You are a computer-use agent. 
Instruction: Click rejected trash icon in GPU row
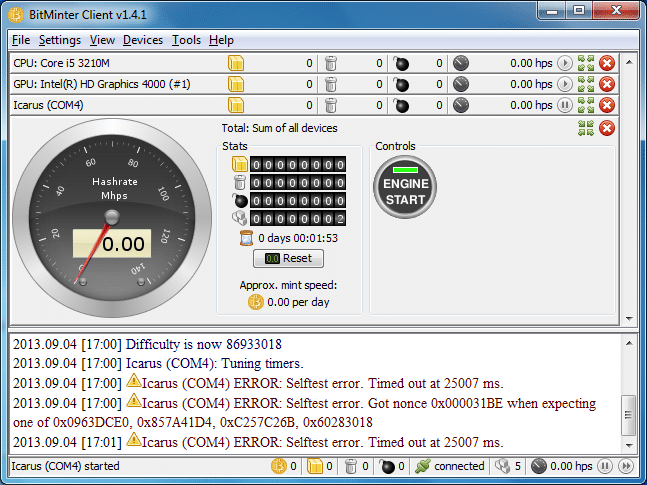coord(331,84)
